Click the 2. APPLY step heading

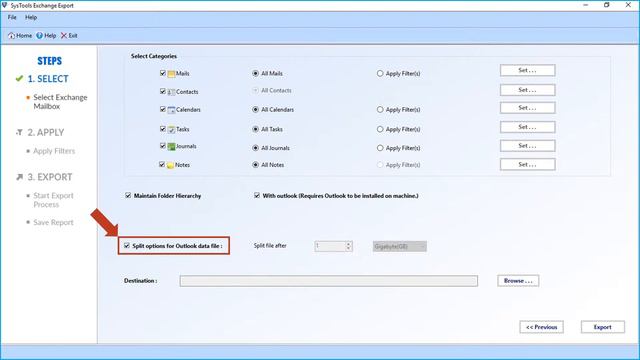click(46, 133)
